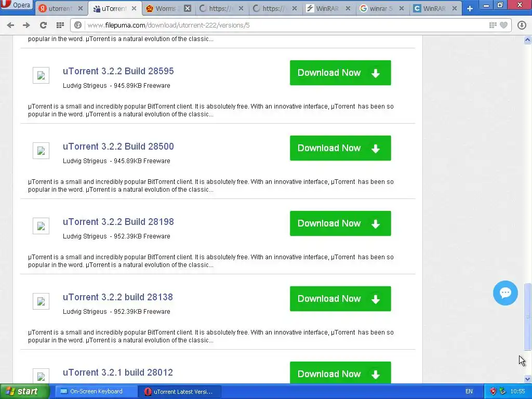Switch to uTorrent Latest Version taskbar item
This screenshot has width=532, height=399.
point(180,392)
